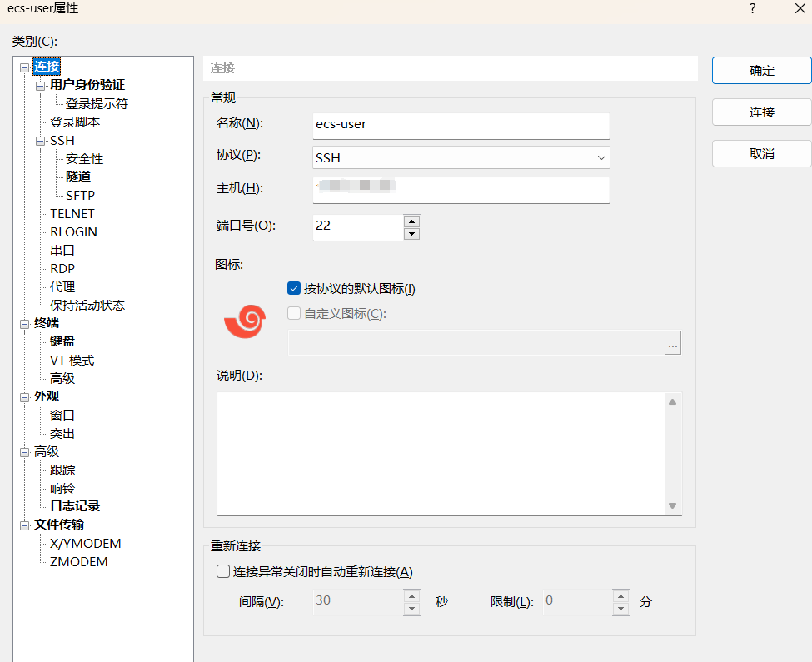The height and width of the screenshot is (662, 812).
Task: Click description scrollbar down arrow
Action: [672, 505]
